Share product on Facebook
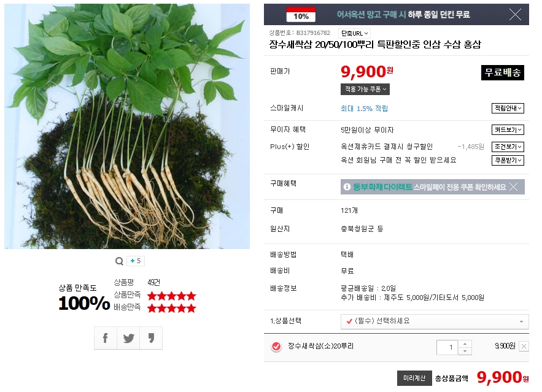Viewport: 542px width, 392px height. click(x=106, y=338)
